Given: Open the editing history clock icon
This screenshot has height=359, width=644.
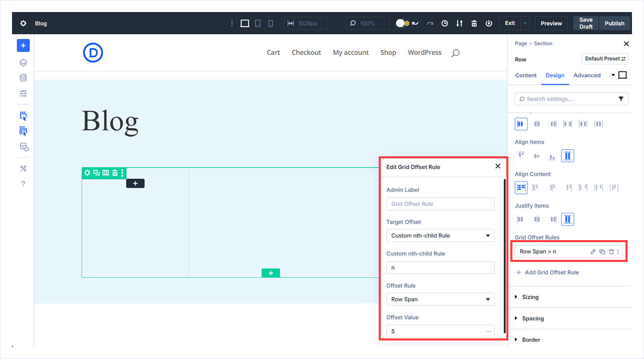Looking at the screenshot, I should tap(445, 23).
